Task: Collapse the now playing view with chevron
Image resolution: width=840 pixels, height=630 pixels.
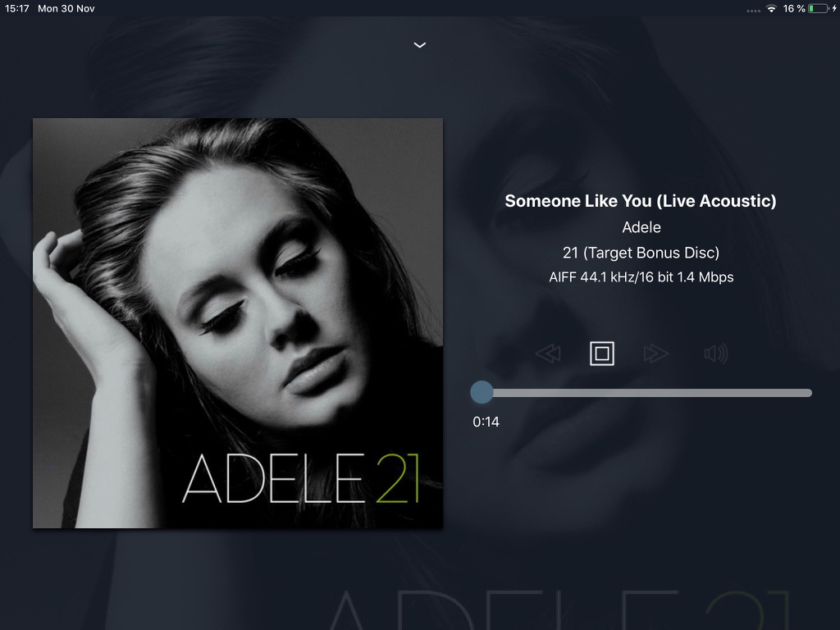Action: coord(420,45)
